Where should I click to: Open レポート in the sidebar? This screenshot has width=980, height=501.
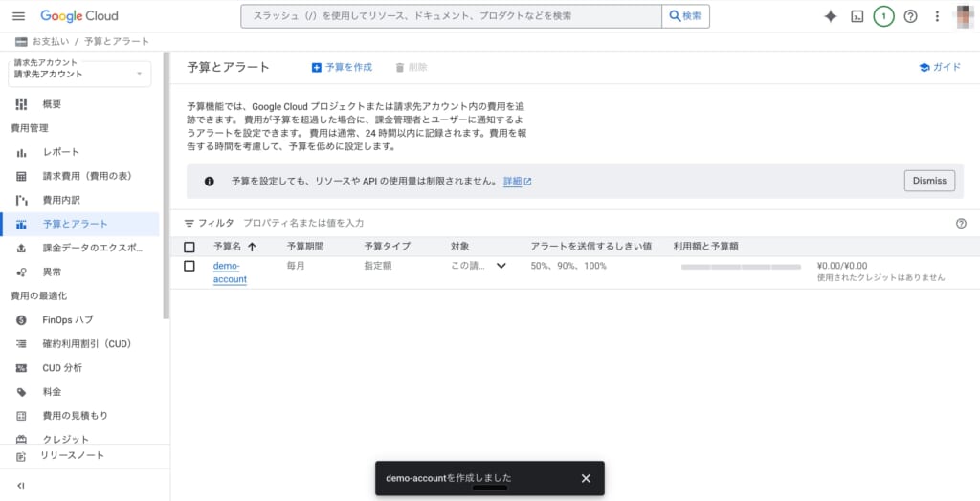pos(80,152)
